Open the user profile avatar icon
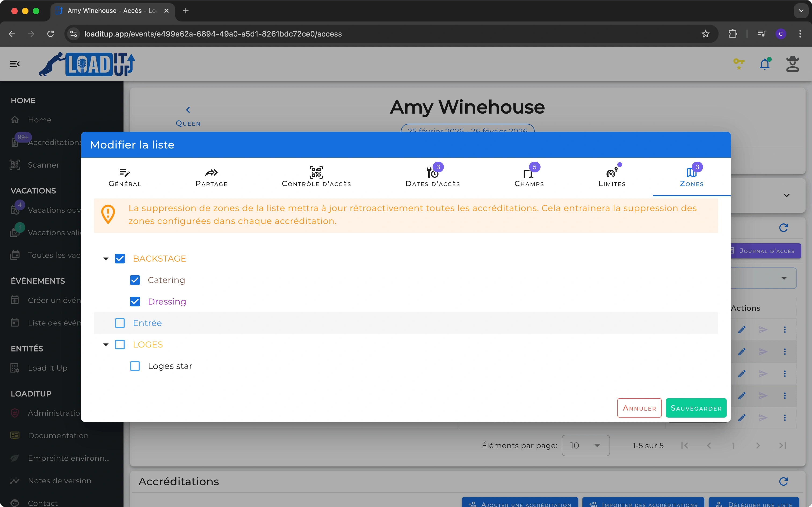The image size is (812, 507). point(792,64)
